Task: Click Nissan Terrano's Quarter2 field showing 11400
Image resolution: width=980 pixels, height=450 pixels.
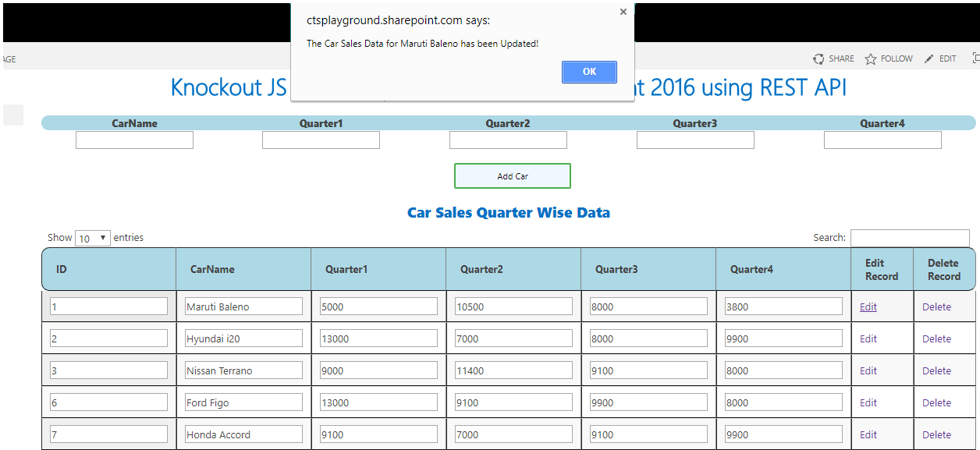Action: click(x=513, y=370)
